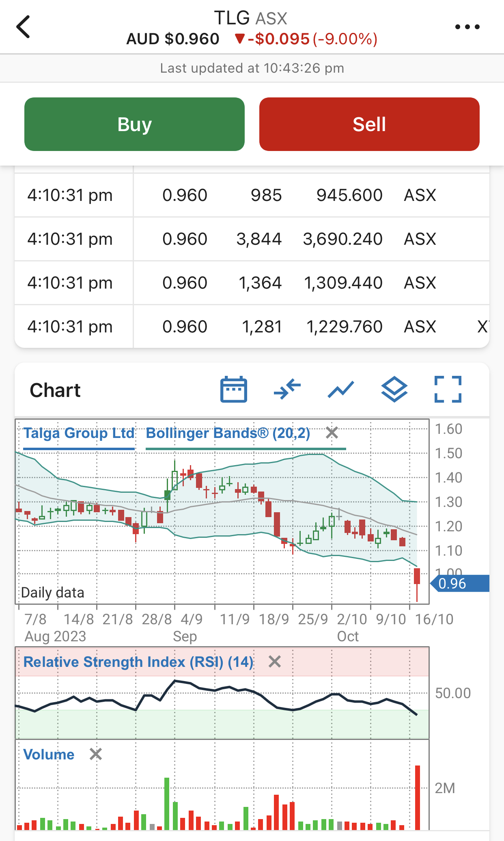Select the Volume indicator label

point(49,755)
